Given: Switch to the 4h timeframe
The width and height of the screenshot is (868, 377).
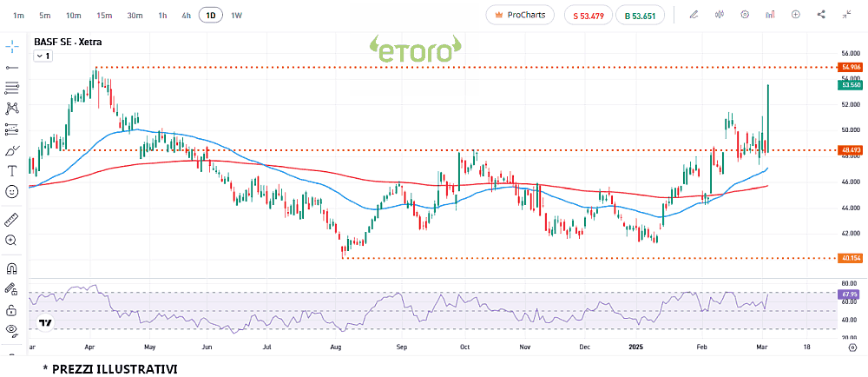Looking at the screenshot, I should pos(186,16).
